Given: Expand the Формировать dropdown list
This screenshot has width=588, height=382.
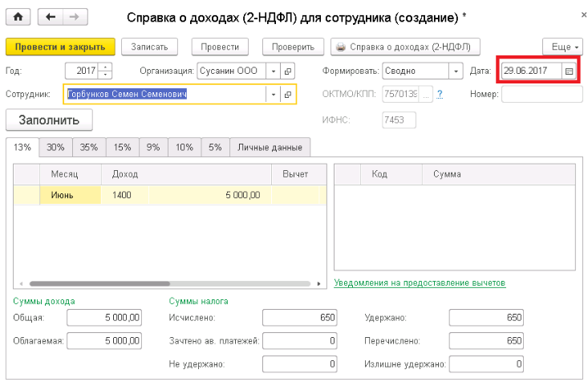Looking at the screenshot, I should (456, 71).
